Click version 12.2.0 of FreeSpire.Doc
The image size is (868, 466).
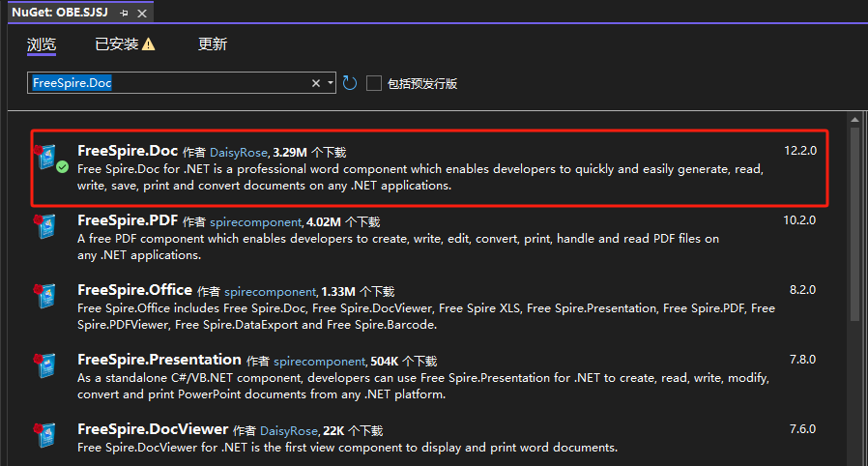pyautogui.click(x=800, y=151)
